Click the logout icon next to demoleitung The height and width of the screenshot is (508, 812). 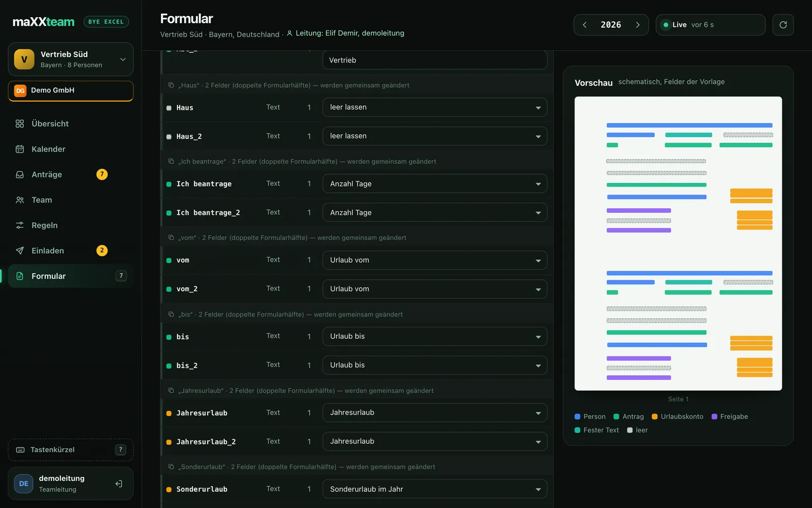119,484
